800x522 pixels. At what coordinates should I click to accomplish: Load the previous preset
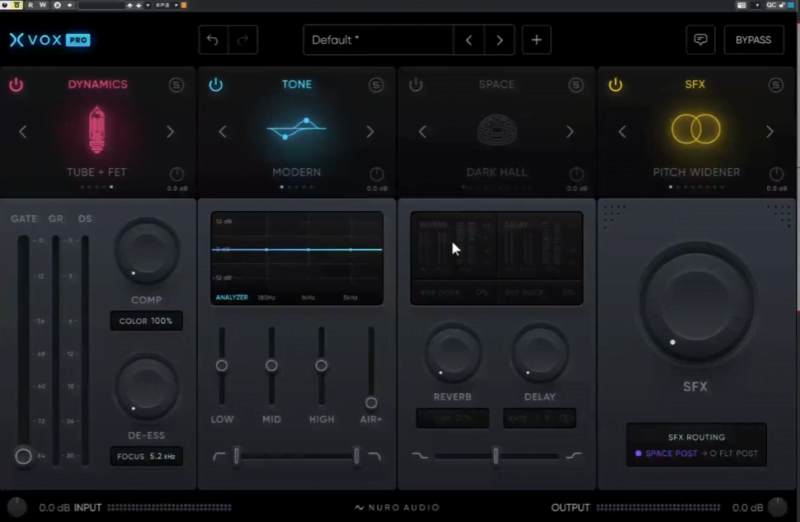click(469, 40)
